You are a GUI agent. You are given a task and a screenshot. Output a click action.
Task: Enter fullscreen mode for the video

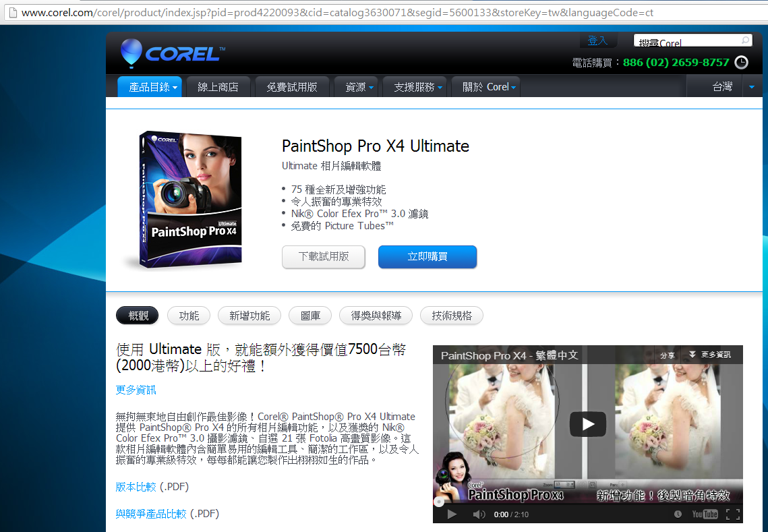point(733,514)
